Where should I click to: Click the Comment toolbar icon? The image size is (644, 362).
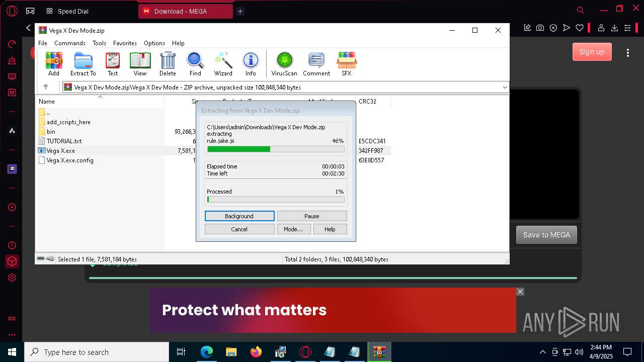[316, 64]
